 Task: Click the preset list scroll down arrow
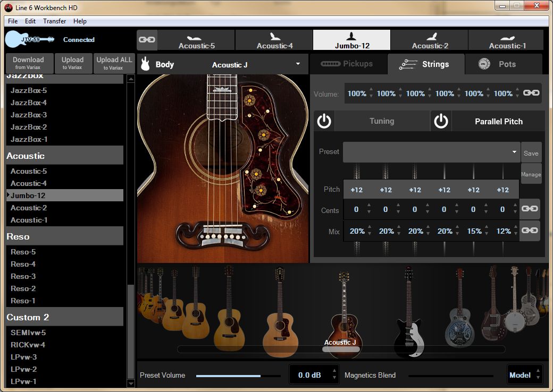pyautogui.click(x=131, y=383)
